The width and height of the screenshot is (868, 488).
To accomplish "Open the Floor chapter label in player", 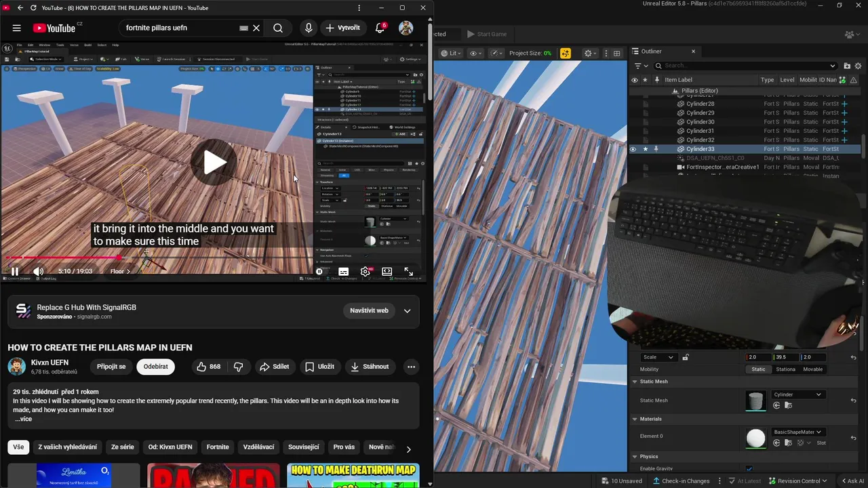I will [x=120, y=271].
